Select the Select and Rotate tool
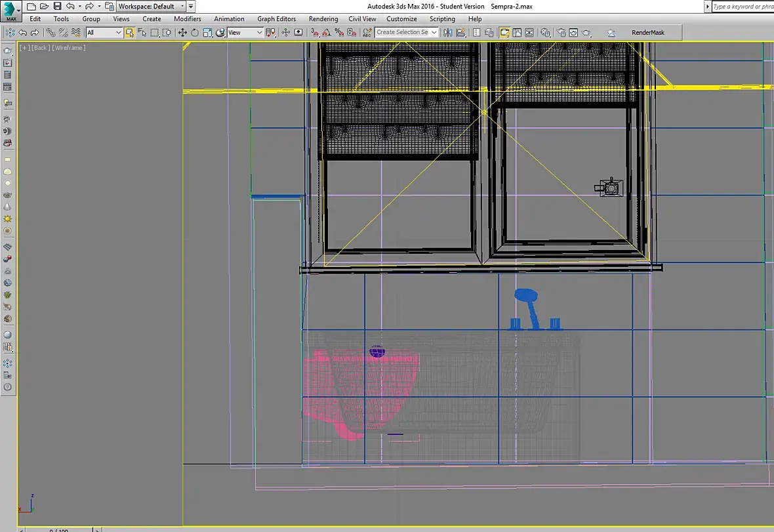The width and height of the screenshot is (774, 532). pyautogui.click(x=195, y=33)
